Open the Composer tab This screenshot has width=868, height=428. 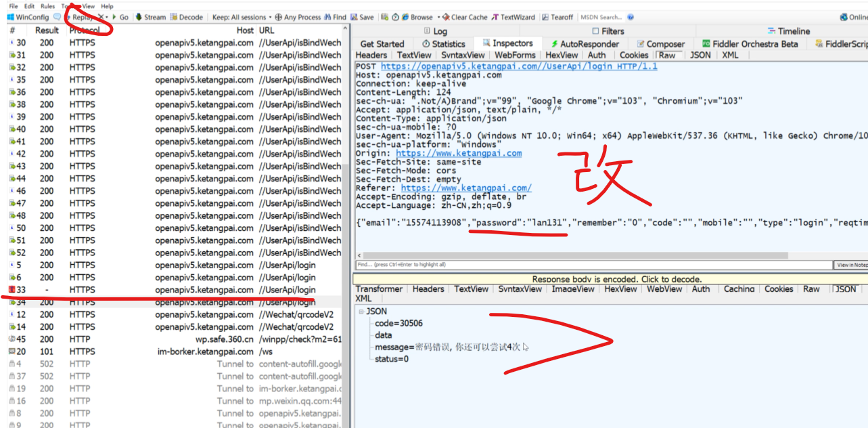pos(661,43)
